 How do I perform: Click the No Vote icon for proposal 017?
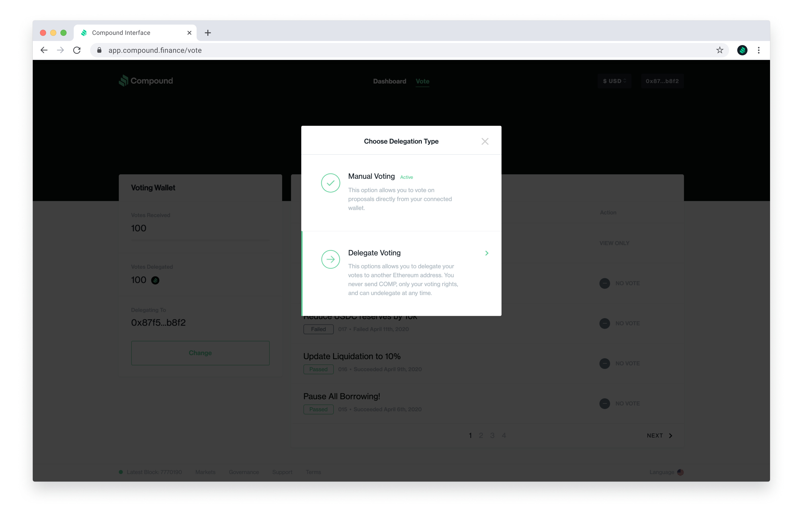(x=604, y=323)
